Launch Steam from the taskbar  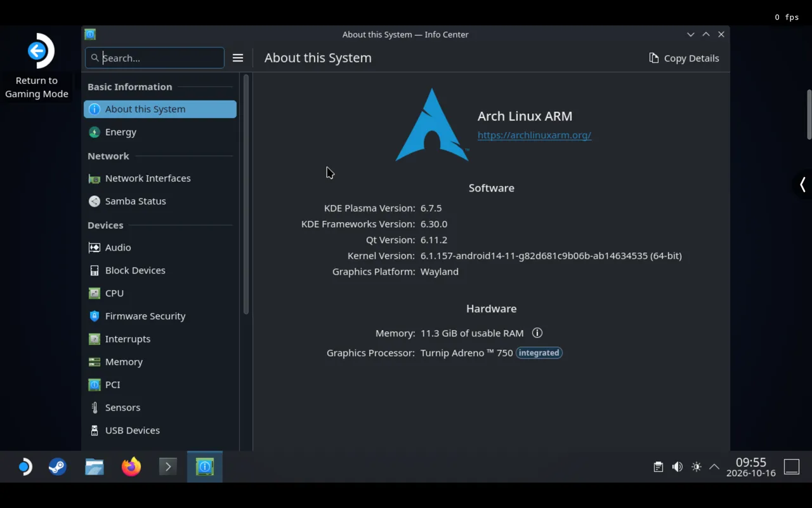pos(58,467)
